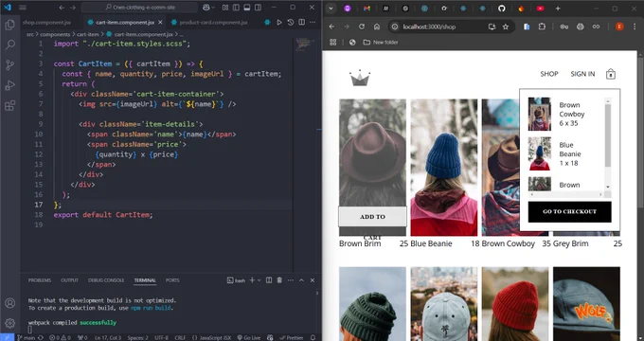The height and width of the screenshot is (341, 644).
Task: Open the Extensions view
Action: [9, 105]
